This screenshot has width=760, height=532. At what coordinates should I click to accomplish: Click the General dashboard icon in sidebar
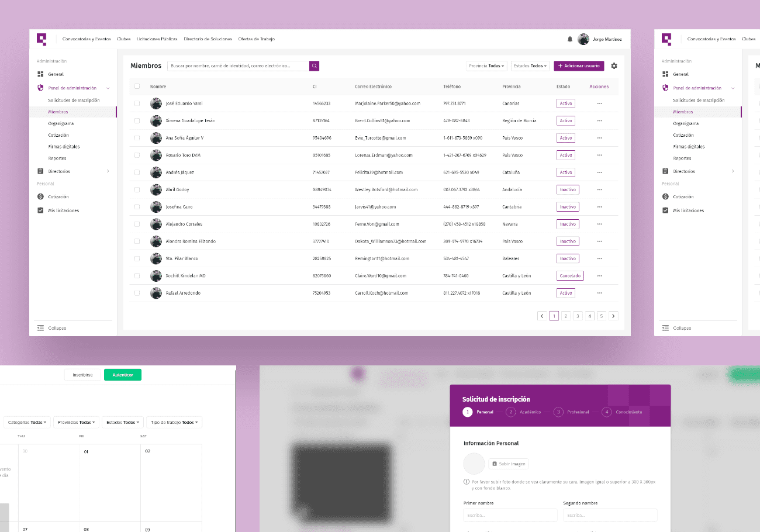(x=41, y=74)
